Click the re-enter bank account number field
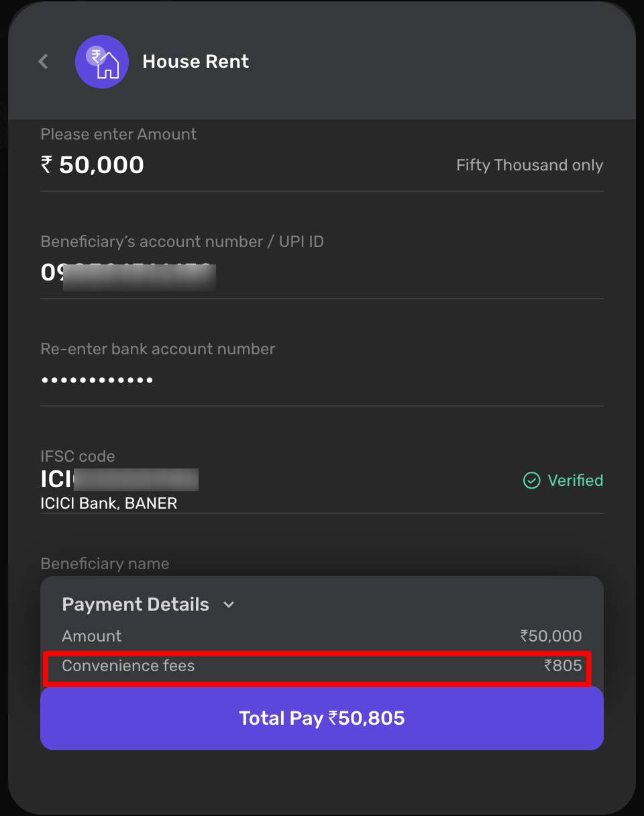Image resolution: width=644 pixels, height=816 pixels. 97,380
